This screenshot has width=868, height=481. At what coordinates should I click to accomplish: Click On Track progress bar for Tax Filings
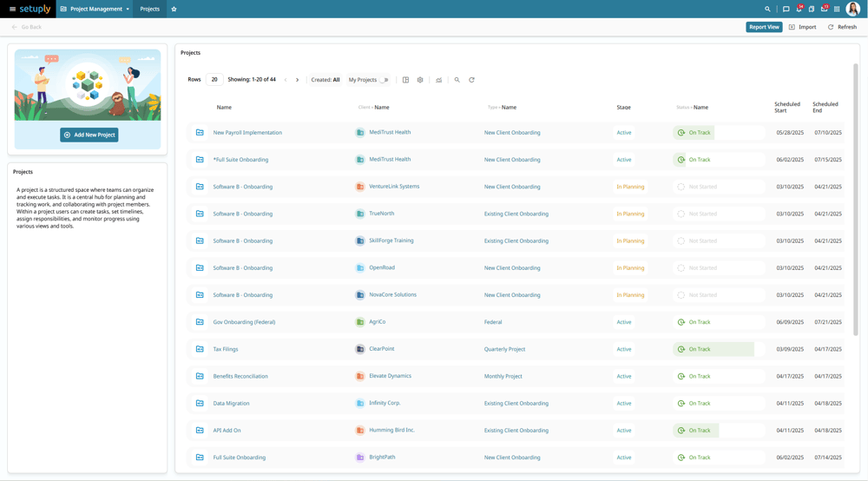pos(719,349)
